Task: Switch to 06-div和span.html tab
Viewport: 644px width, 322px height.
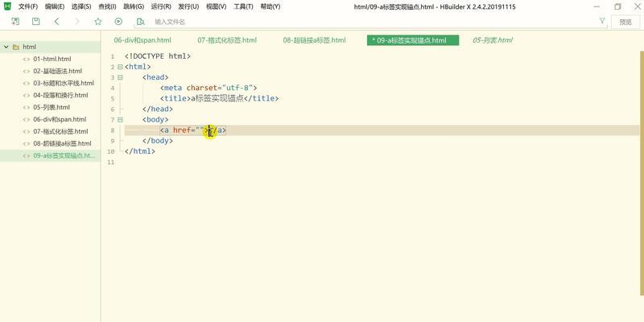Action: (142, 40)
